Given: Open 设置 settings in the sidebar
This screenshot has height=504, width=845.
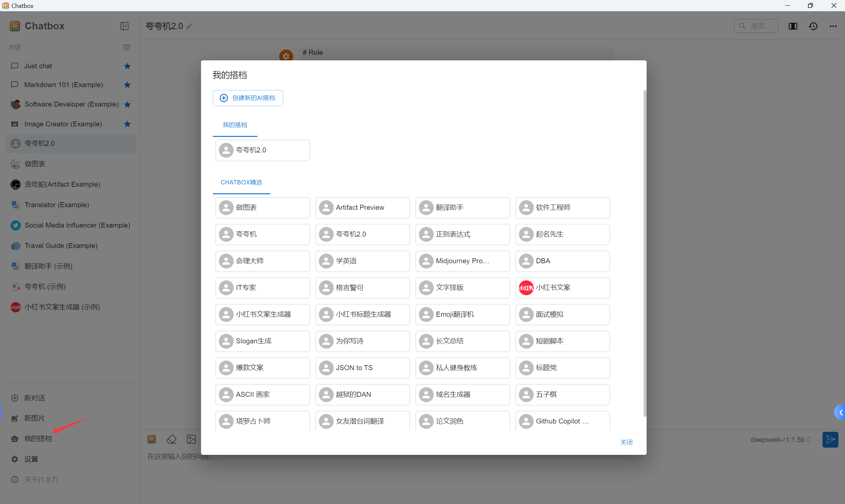Looking at the screenshot, I should 71,459.
